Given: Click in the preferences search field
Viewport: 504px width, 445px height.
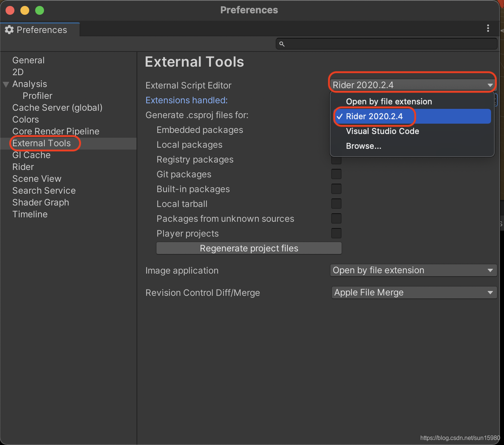Looking at the screenshot, I should pyautogui.click(x=386, y=44).
